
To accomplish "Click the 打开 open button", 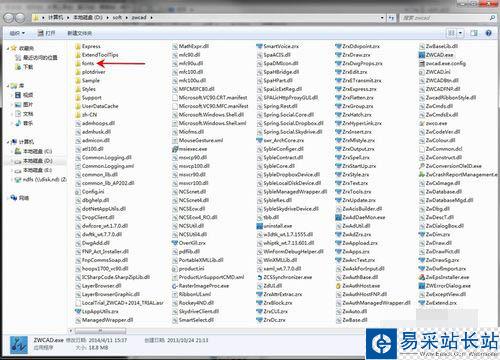I will click(x=46, y=33).
